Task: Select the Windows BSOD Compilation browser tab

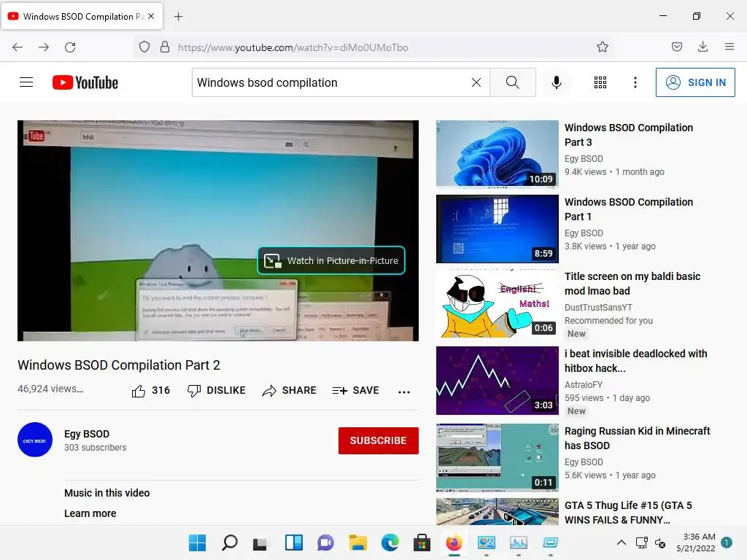Action: pos(82,16)
